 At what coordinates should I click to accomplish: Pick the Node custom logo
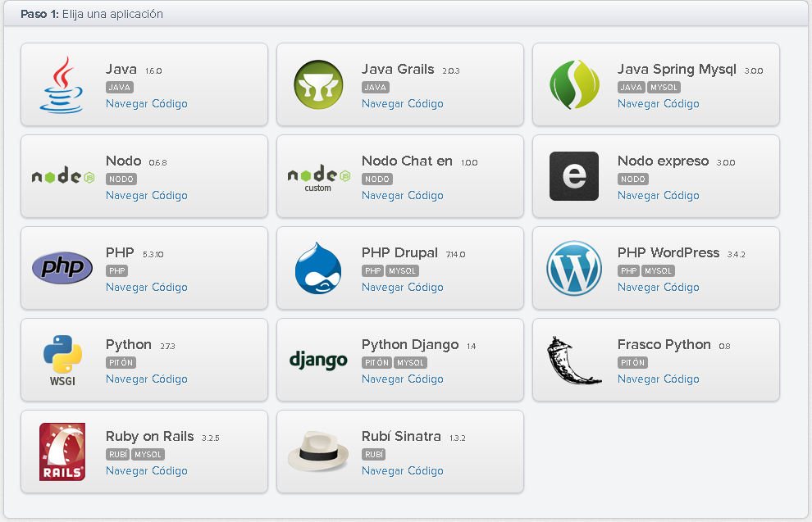tap(318, 179)
